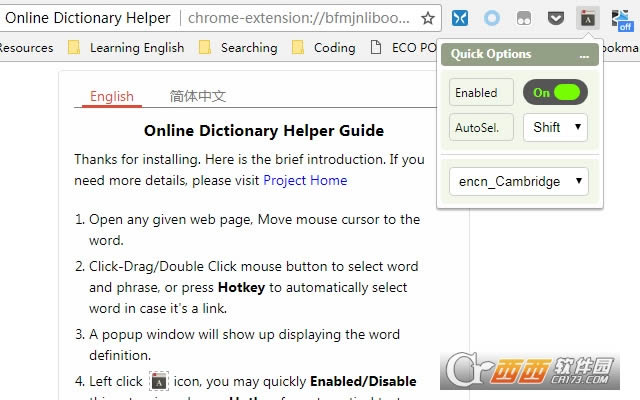Switch to the 简体中文 tab
640x400 pixels.
(x=198, y=96)
